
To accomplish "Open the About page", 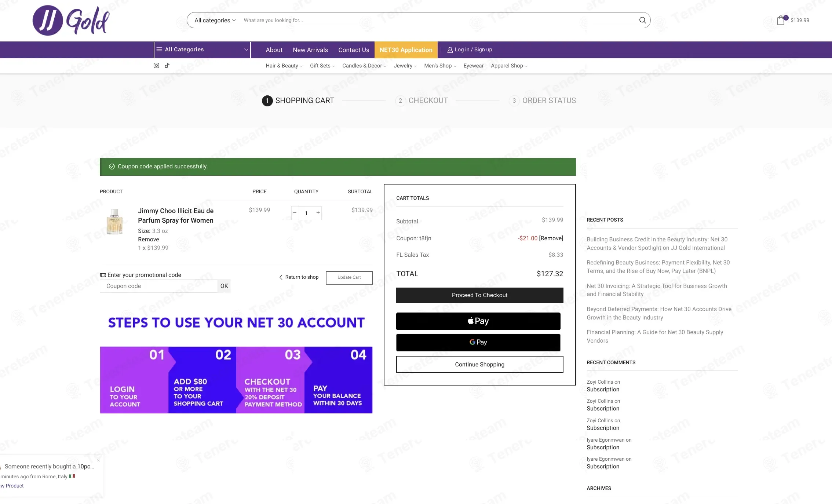I will 274,50.
